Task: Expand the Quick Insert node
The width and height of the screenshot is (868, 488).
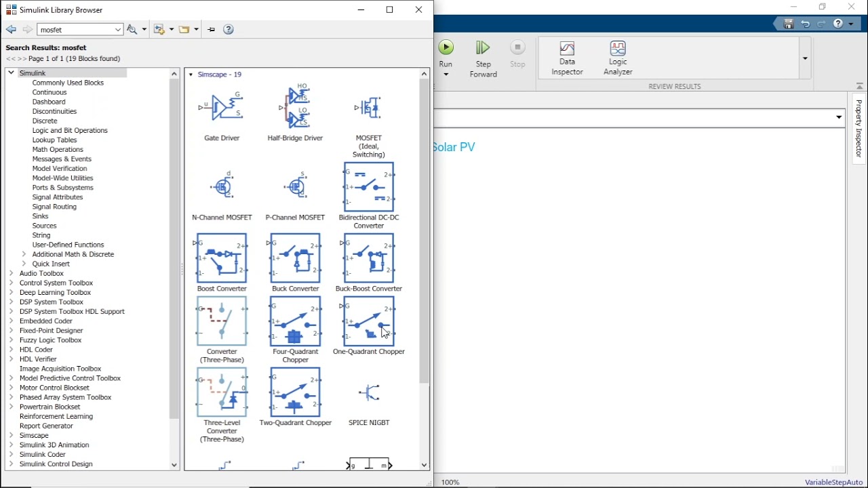Action: pyautogui.click(x=24, y=264)
